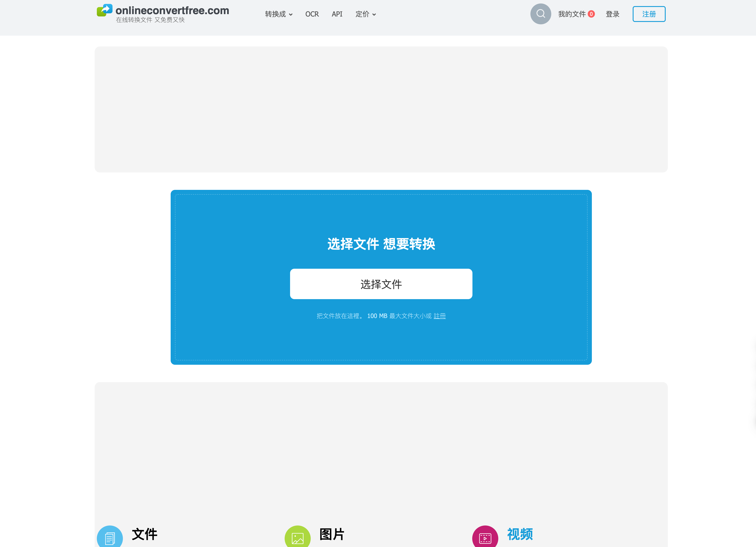Open the API page
The height and width of the screenshot is (547, 756).
click(x=337, y=14)
